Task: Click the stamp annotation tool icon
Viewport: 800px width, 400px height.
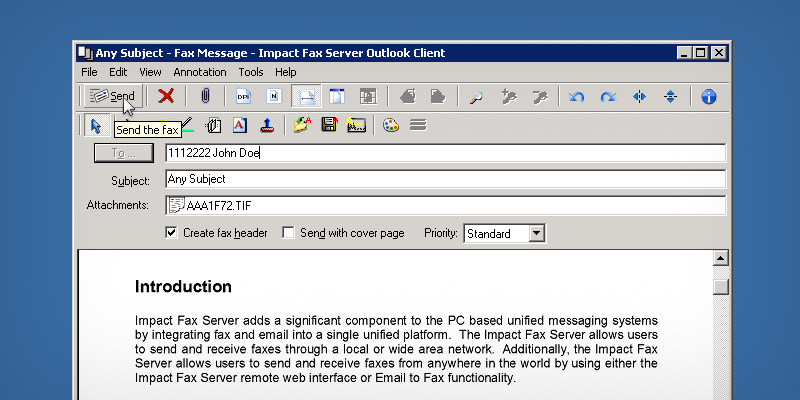Action: pos(267,125)
